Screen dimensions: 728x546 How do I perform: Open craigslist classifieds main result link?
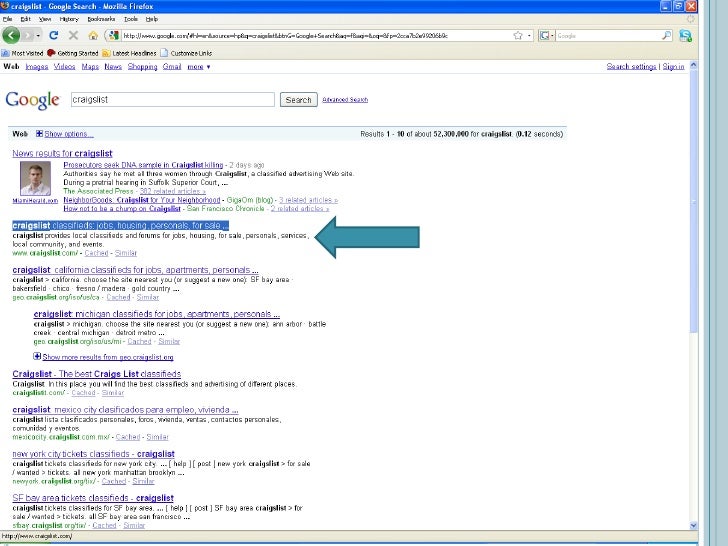pyautogui.click(x=120, y=226)
